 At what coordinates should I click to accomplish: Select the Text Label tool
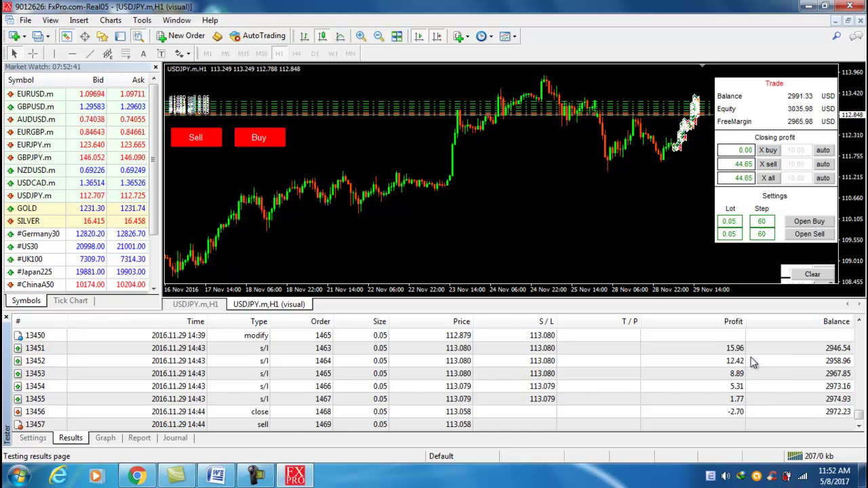click(161, 54)
